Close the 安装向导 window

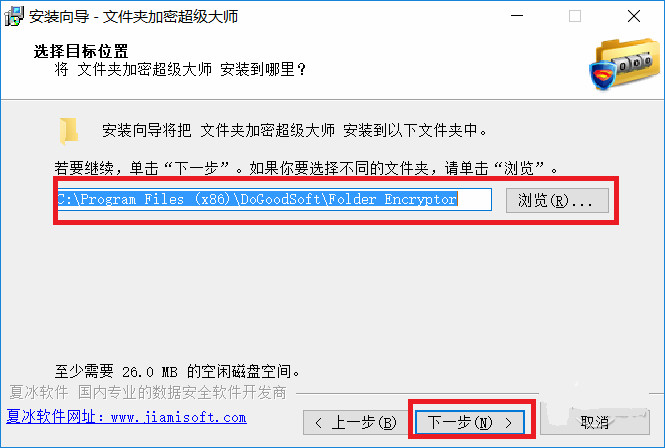coord(634,16)
